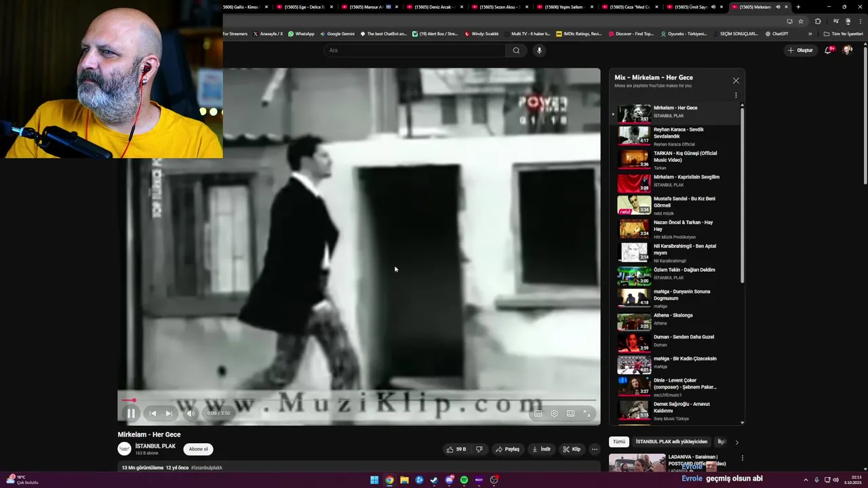This screenshot has height=488, width=868.
Task: Mute the video player volume
Action: [191, 413]
